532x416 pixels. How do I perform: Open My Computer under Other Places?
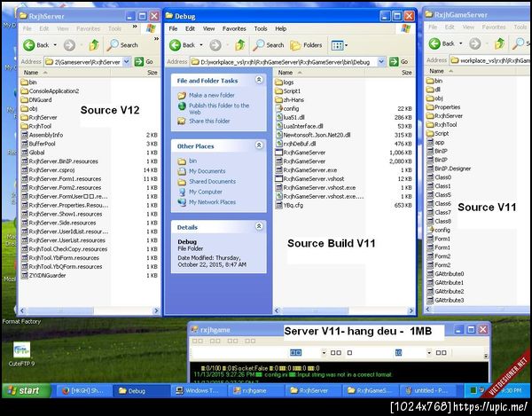point(206,192)
